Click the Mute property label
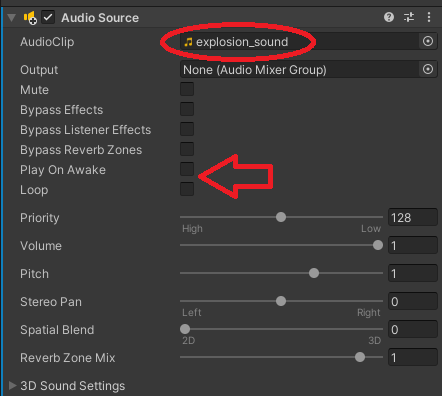 34,90
